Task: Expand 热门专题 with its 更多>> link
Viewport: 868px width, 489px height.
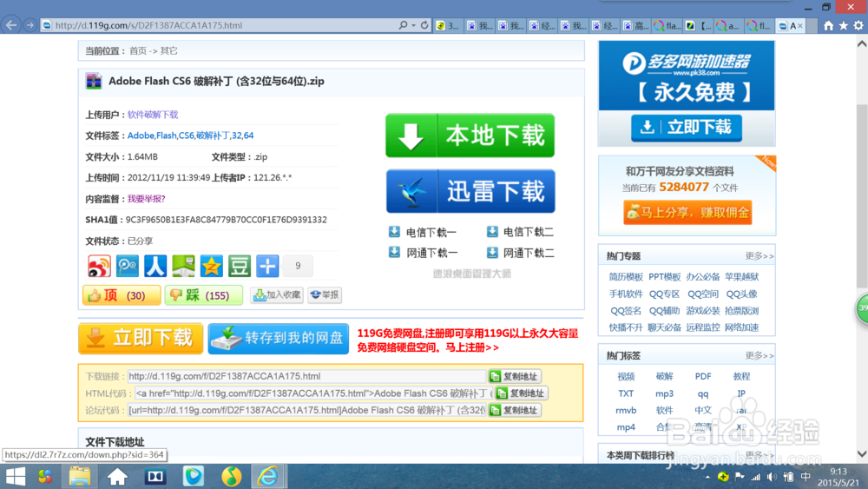Action: tap(759, 256)
